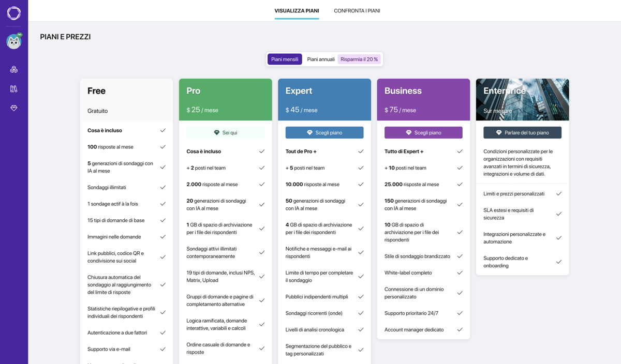Click the checkmark next to Tout de Pro +

click(361, 151)
